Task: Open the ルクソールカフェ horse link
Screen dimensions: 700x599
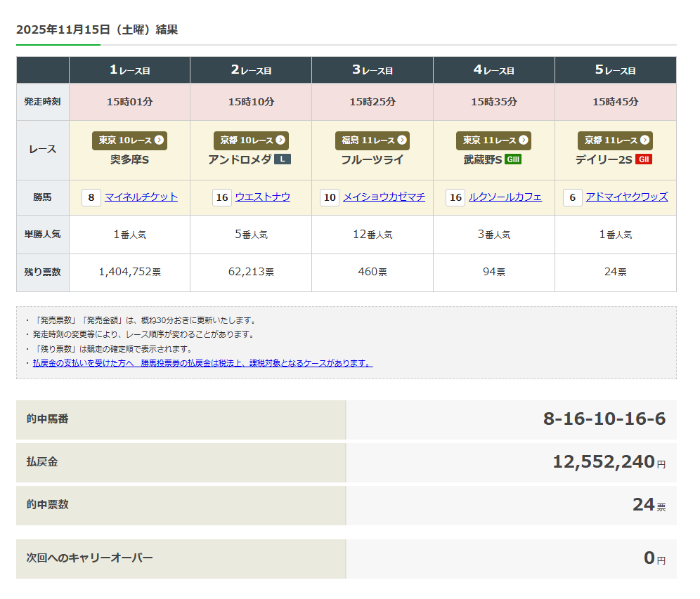Action: tap(505, 197)
